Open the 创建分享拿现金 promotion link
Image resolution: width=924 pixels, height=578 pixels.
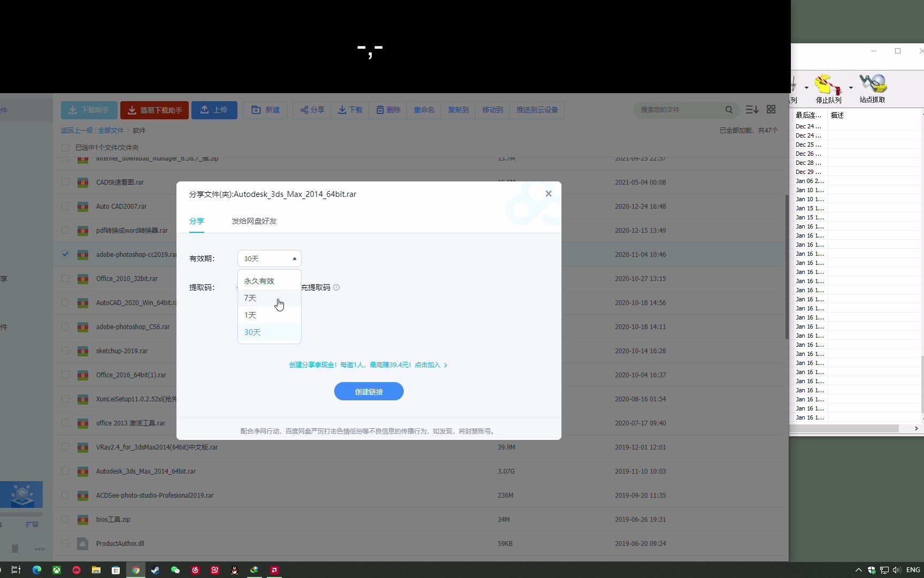pyautogui.click(x=368, y=365)
